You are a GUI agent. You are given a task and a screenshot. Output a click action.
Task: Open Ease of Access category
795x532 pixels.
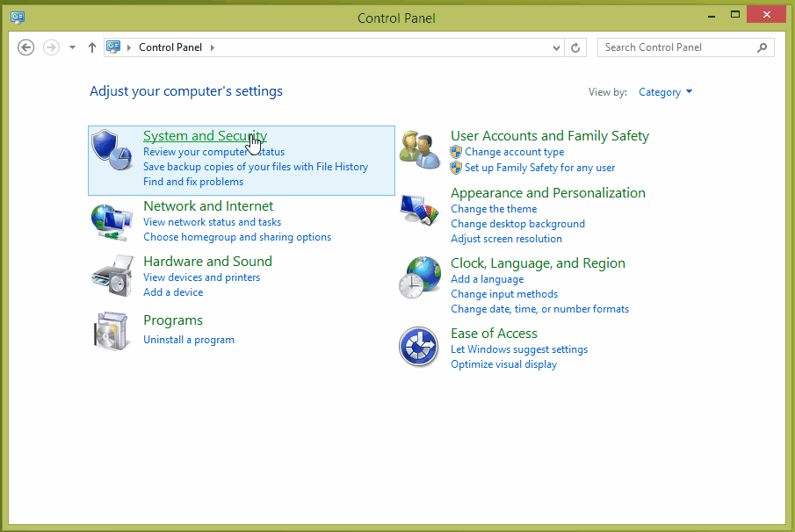494,334
